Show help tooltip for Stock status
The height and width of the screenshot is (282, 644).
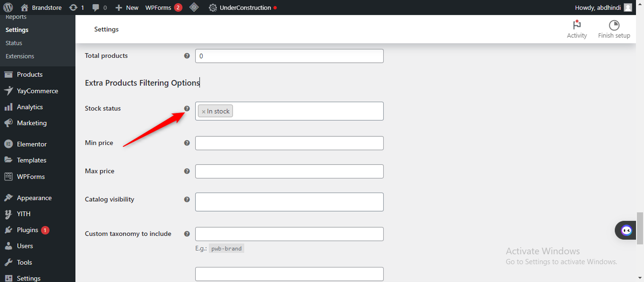pos(187,109)
